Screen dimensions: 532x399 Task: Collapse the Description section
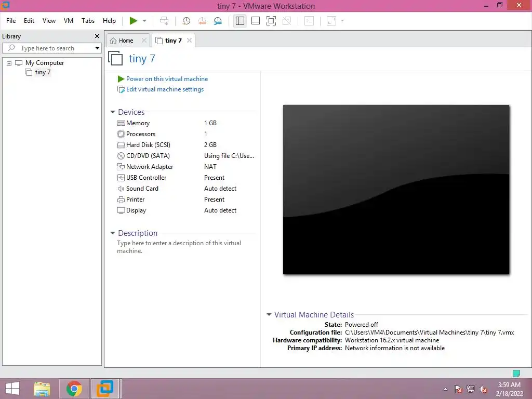pos(113,233)
